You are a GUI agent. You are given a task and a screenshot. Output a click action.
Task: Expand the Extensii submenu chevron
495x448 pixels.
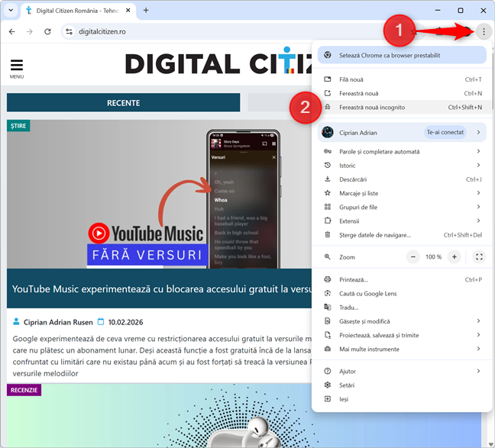pyautogui.click(x=479, y=221)
